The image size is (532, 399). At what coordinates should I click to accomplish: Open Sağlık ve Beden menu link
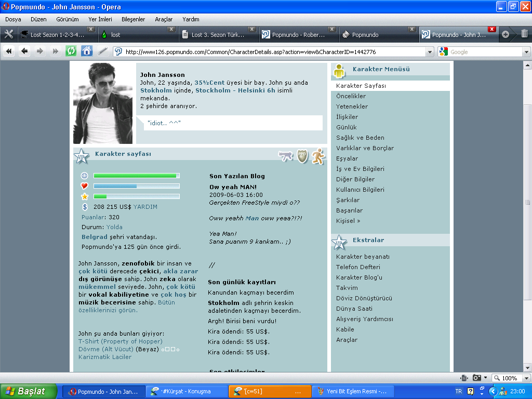click(x=360, y=138)
